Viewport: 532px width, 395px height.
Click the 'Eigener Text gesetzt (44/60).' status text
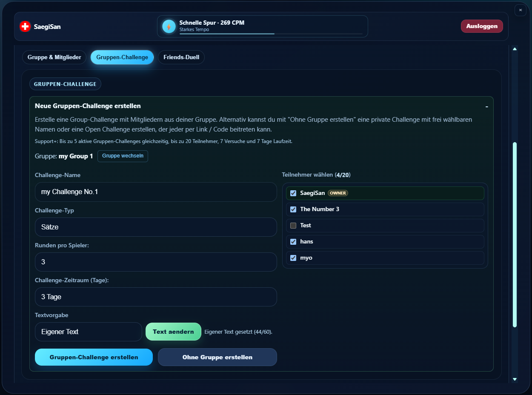(238, 332)
